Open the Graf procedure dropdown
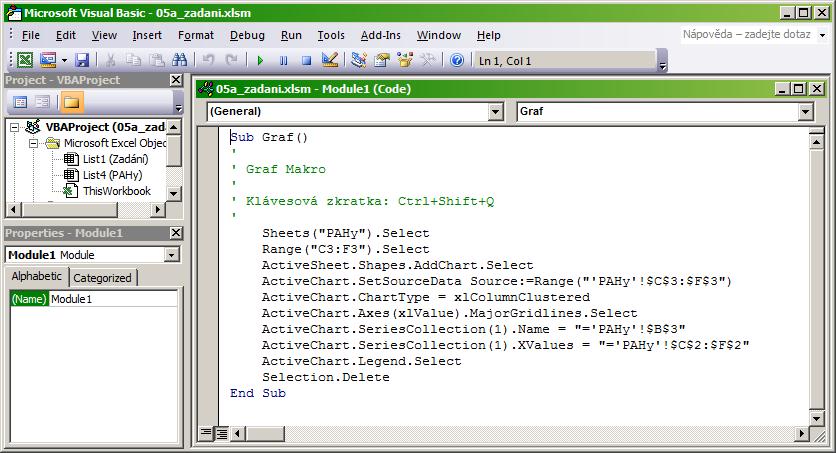Screen dimensions: 836x453 [806, 111]
